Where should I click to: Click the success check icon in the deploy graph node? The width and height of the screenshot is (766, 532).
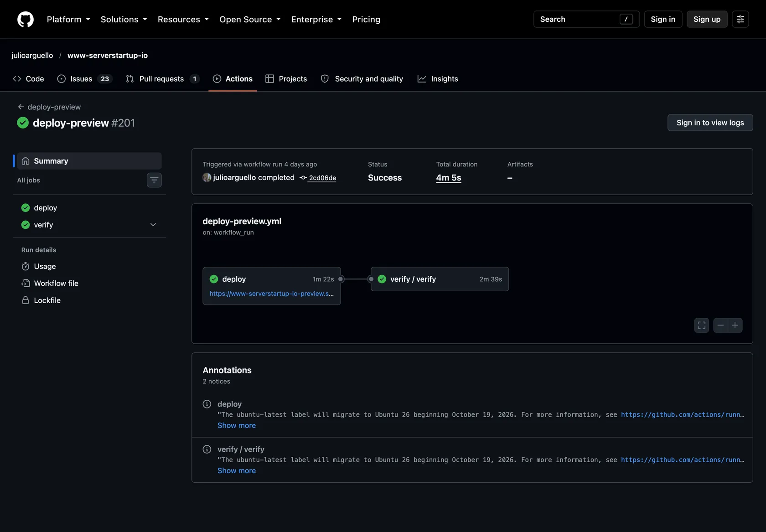point(213,279)
